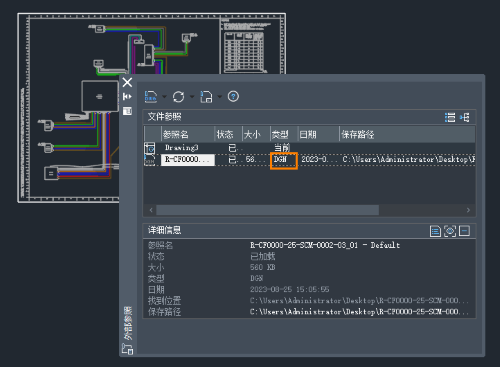Viewport: 500px width, 367px height.
Task: Show the details view in 详细信息
Action: 435,231
